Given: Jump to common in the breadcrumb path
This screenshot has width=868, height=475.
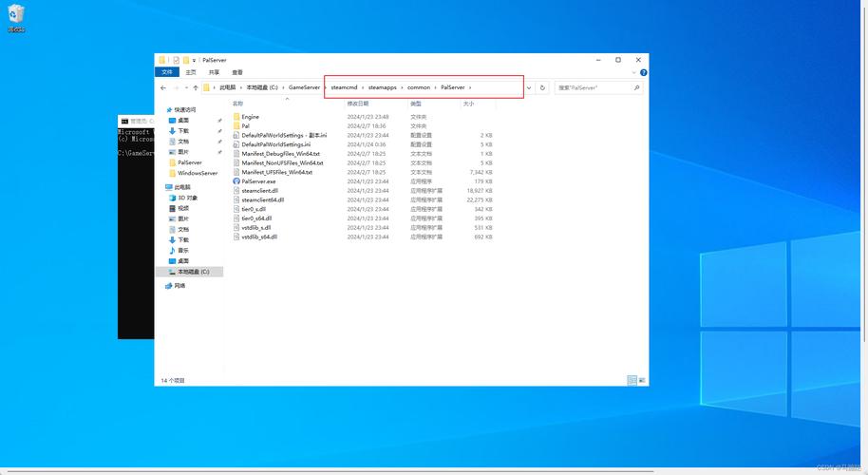Looking at the screenshot, I should (419, 87).
